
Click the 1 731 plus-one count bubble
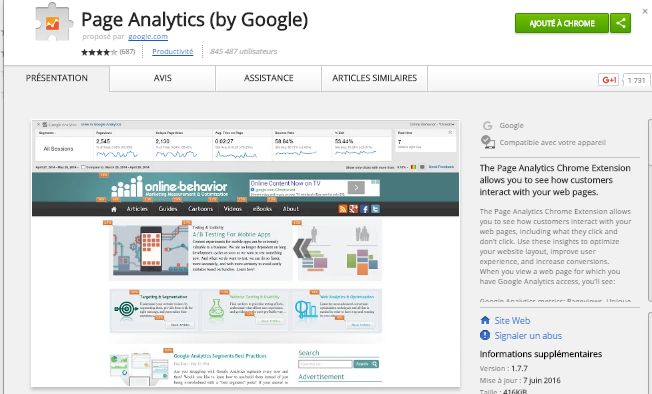point(636,80)
